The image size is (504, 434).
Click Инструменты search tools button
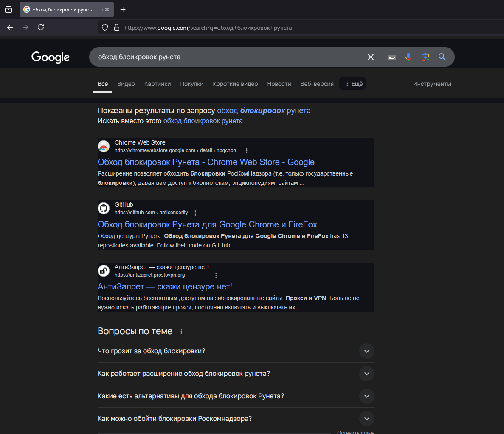tap(432, 84)
